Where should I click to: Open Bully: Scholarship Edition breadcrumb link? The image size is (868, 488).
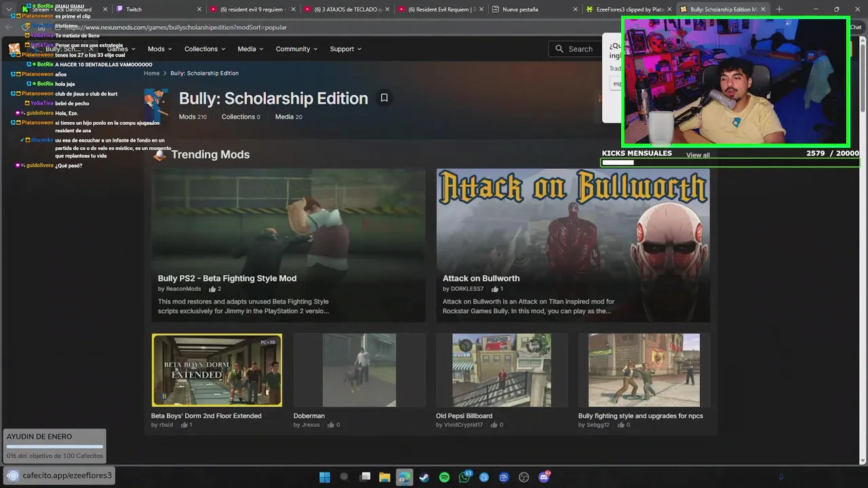coord(204,73)
